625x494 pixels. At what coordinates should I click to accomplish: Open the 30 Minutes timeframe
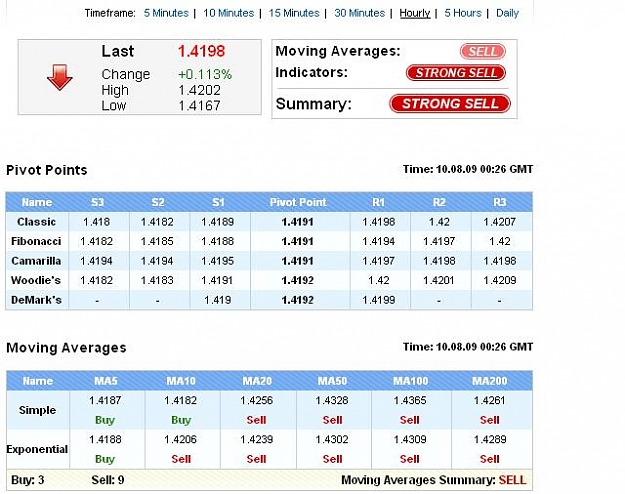tap(360, 13)
